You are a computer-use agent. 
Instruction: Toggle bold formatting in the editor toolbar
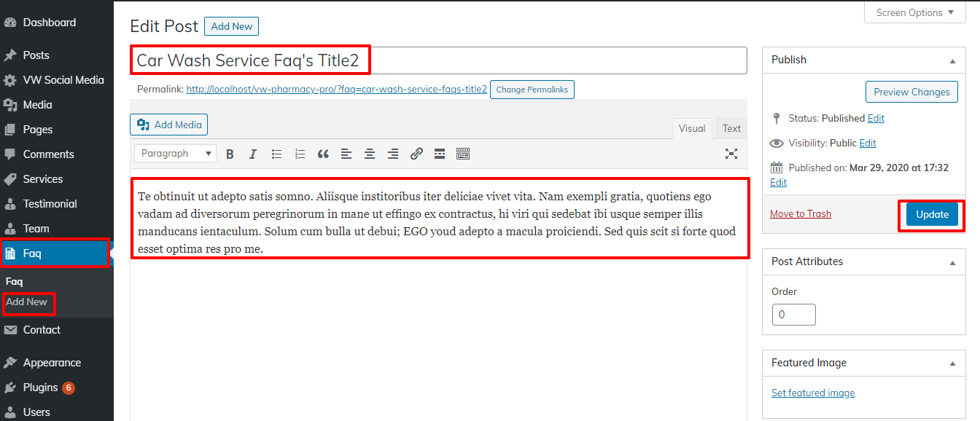pos(230,154)
